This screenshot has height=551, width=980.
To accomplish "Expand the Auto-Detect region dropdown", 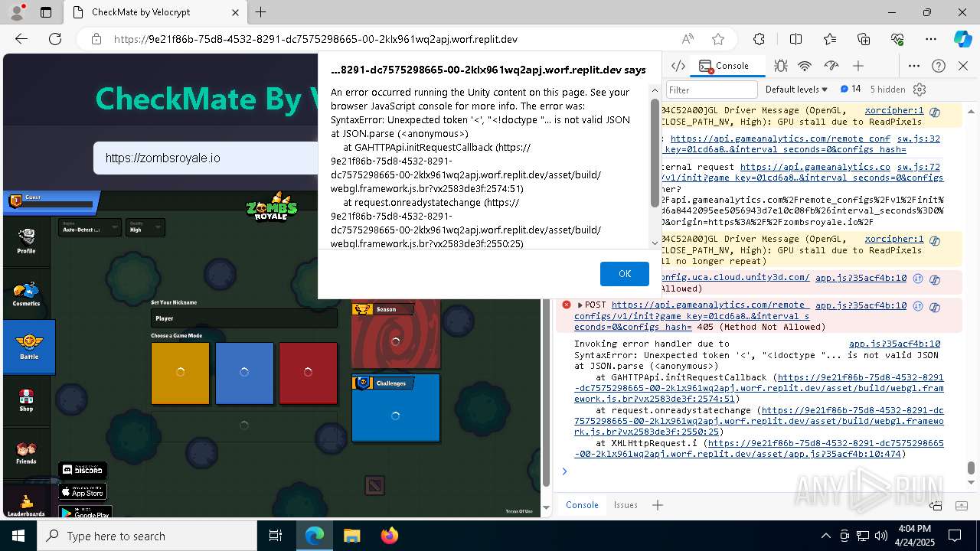I will (x=90, y=227).
